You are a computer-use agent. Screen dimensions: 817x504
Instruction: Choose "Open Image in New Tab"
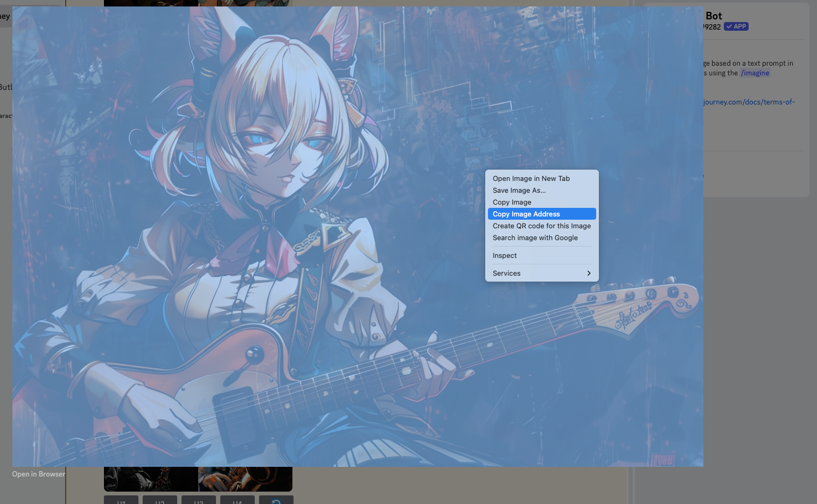(542, 179)
